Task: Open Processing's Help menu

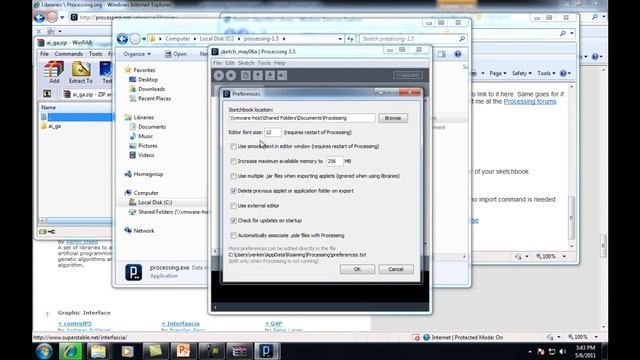Action: [x=280, y=63]
